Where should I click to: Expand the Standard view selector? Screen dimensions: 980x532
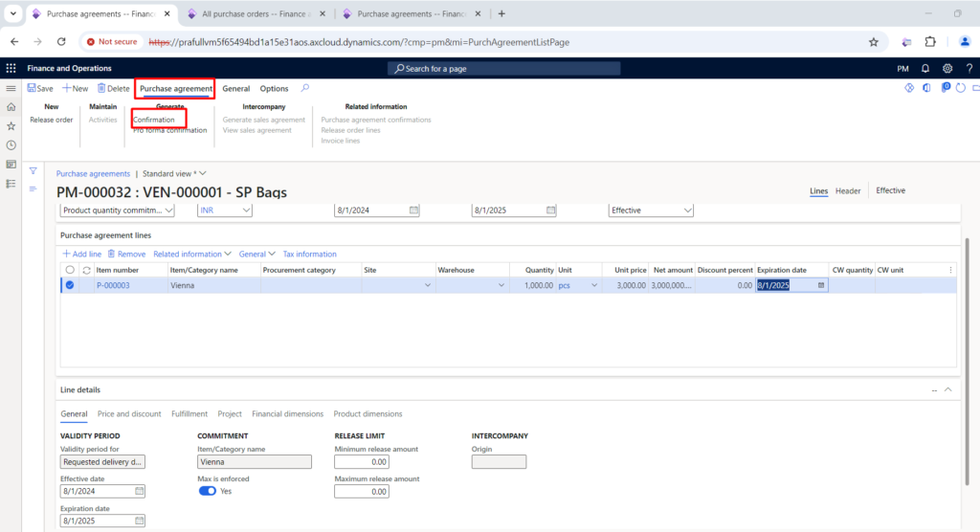pos(174,174)
